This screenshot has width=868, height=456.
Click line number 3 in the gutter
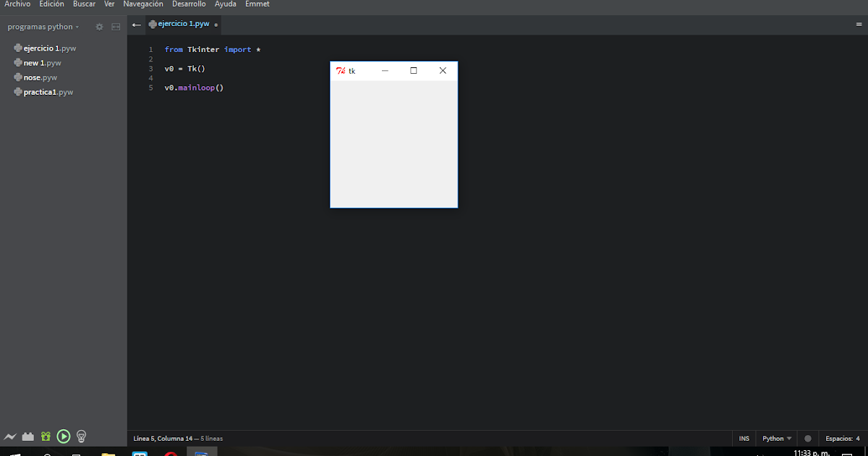[150, 69]
